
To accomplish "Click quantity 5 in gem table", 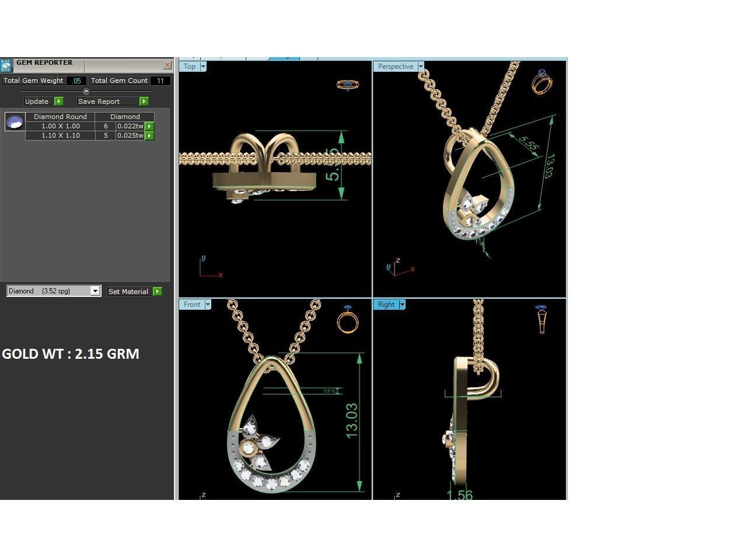I will click(x=106, y=135).
